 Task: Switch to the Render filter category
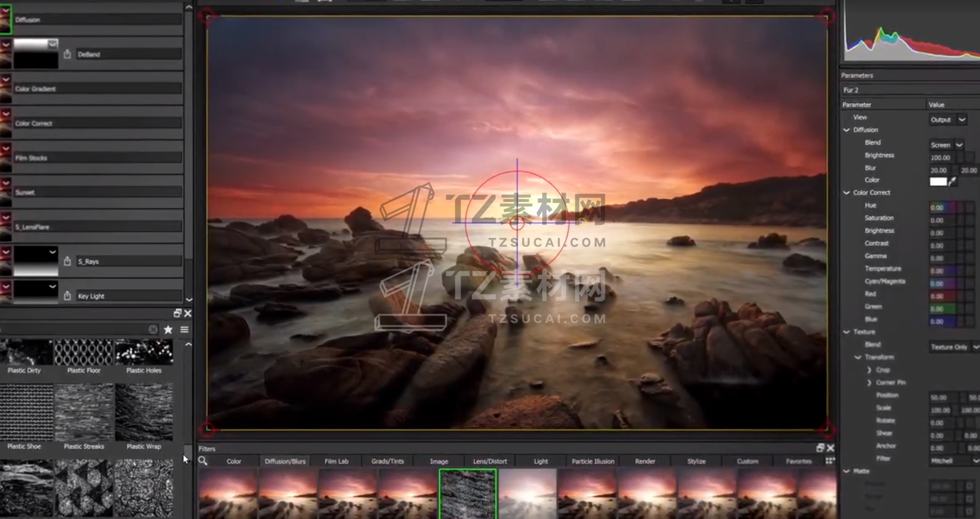pos(645,461)
